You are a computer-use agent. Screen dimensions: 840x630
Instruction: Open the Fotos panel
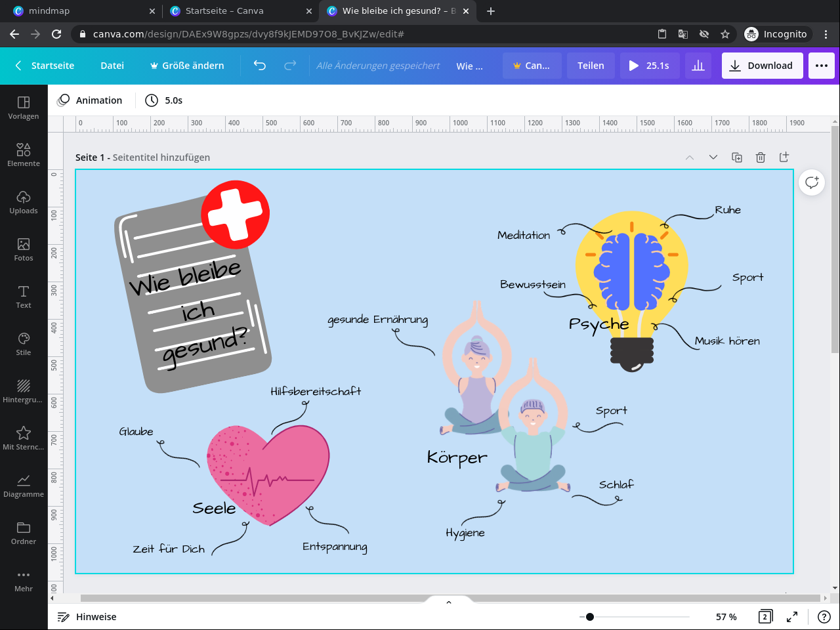pyautogui.click(x=24, y=249)
